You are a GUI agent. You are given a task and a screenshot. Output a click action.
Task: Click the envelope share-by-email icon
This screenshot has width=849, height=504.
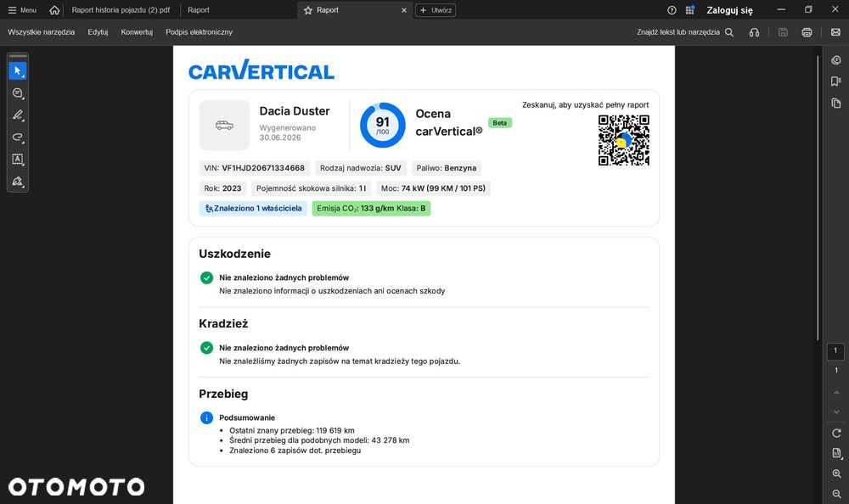click(835, 32)
